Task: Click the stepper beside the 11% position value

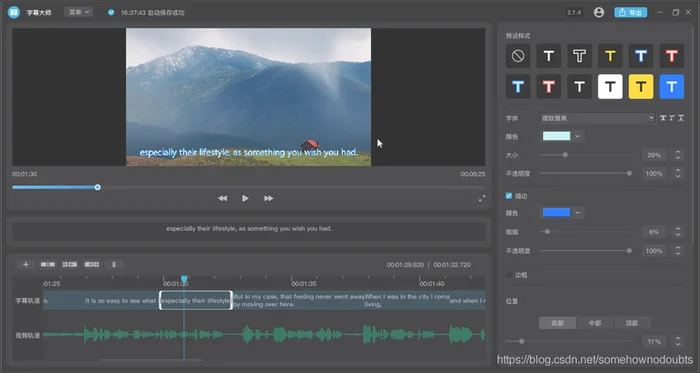Action: [x=678, y=342]
